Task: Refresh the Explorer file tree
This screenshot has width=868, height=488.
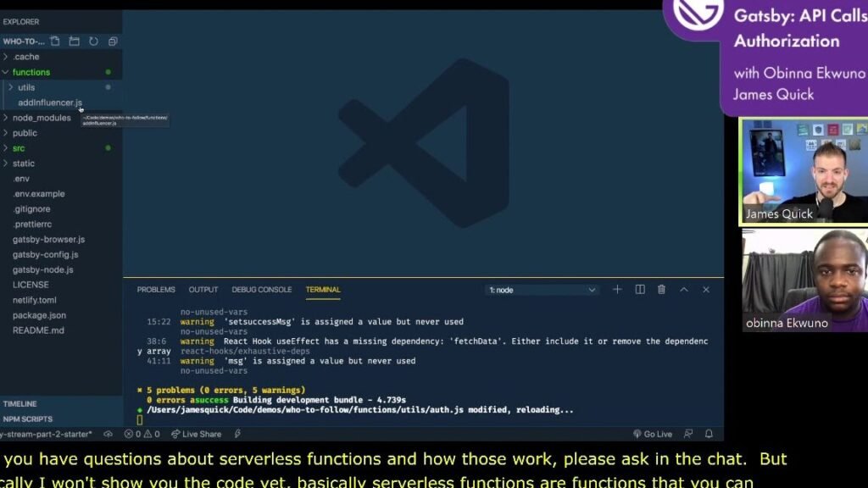Action: [93, 41]
